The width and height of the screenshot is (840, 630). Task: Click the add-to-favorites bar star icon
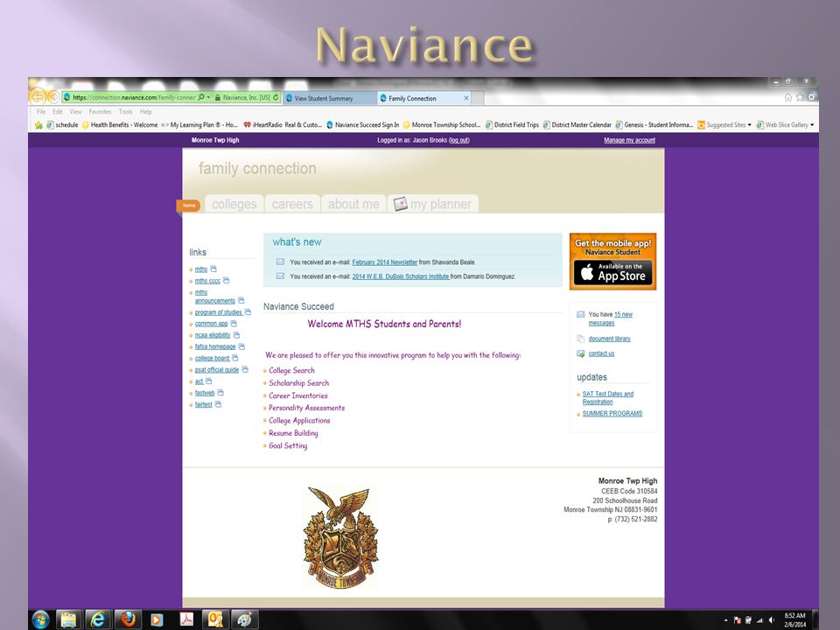38,125
